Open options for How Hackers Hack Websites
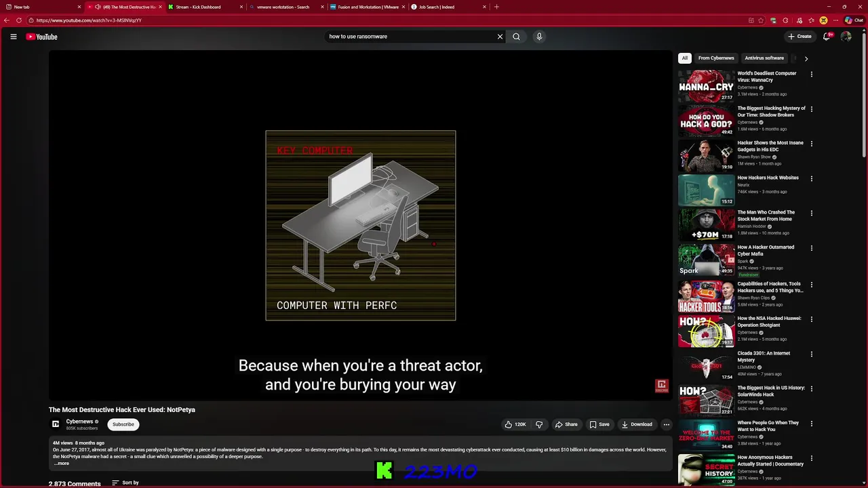Image resolution: width=868 pixels, height=488 pixels. (812, 179)
